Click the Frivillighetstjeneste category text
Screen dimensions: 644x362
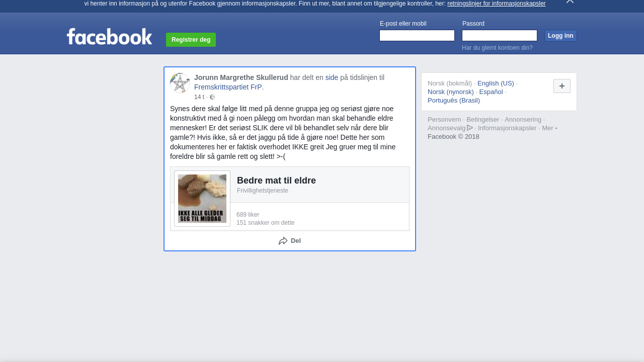263,191
